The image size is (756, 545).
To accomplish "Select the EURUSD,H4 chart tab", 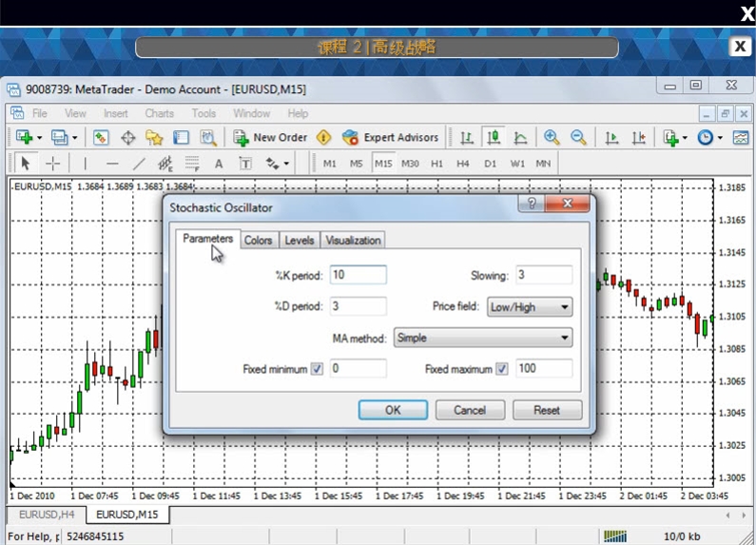I will pyautogui.click(x=47, y=515).
